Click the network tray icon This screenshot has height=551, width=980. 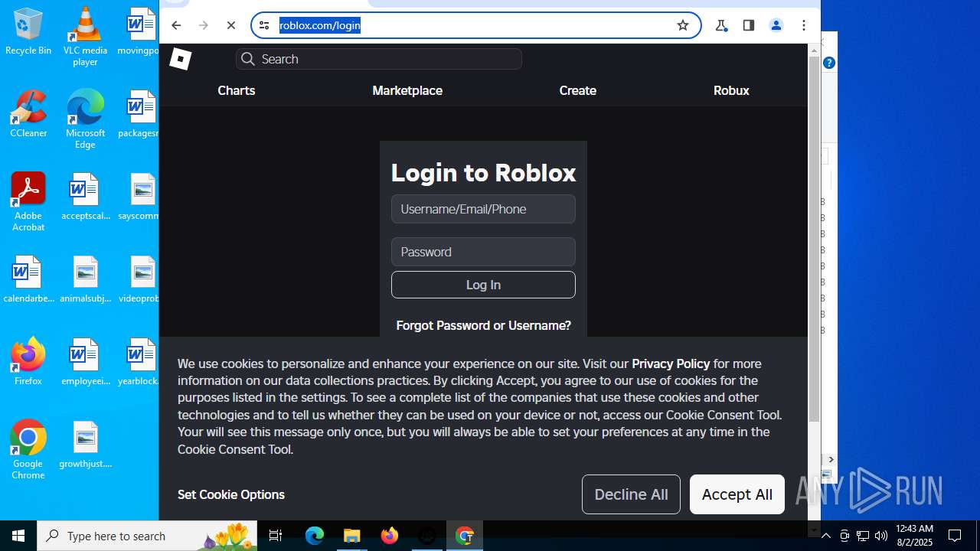862,536
